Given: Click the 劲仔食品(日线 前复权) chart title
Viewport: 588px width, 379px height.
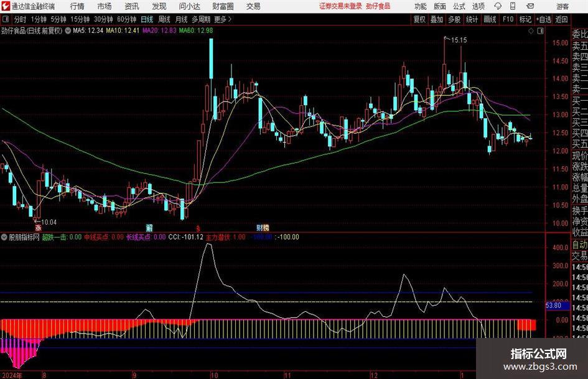Looking at the screenshot, I should [x=32, y=30].
